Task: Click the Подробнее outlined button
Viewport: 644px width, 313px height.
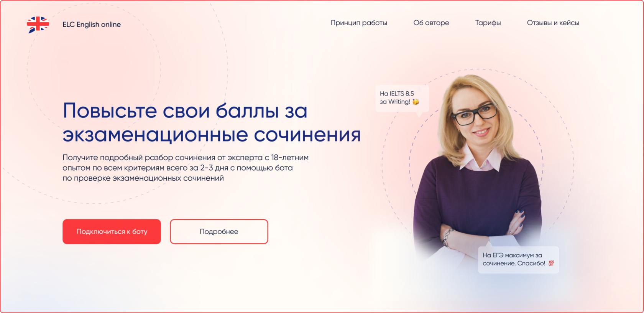Action: [x=219, y=232]
